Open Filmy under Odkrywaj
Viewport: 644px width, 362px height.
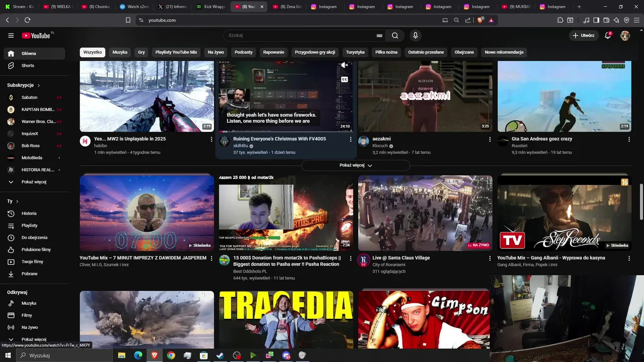(34, 316)
